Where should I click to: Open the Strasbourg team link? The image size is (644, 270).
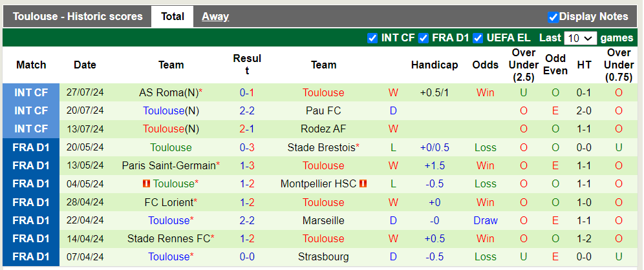coord(323,256)
